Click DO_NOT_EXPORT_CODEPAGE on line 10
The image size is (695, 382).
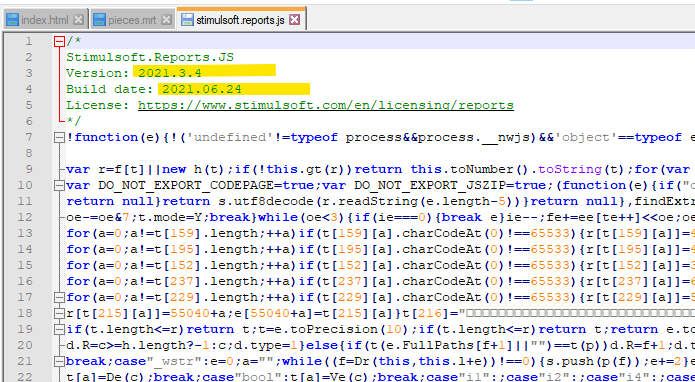pyautogui.click(x=186, y=185)
